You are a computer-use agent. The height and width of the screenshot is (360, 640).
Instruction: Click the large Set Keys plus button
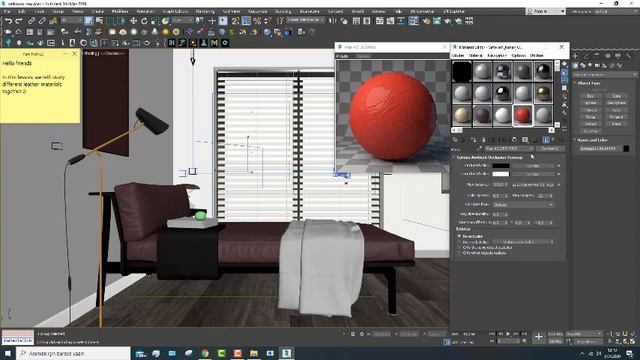tap(539, 337)
